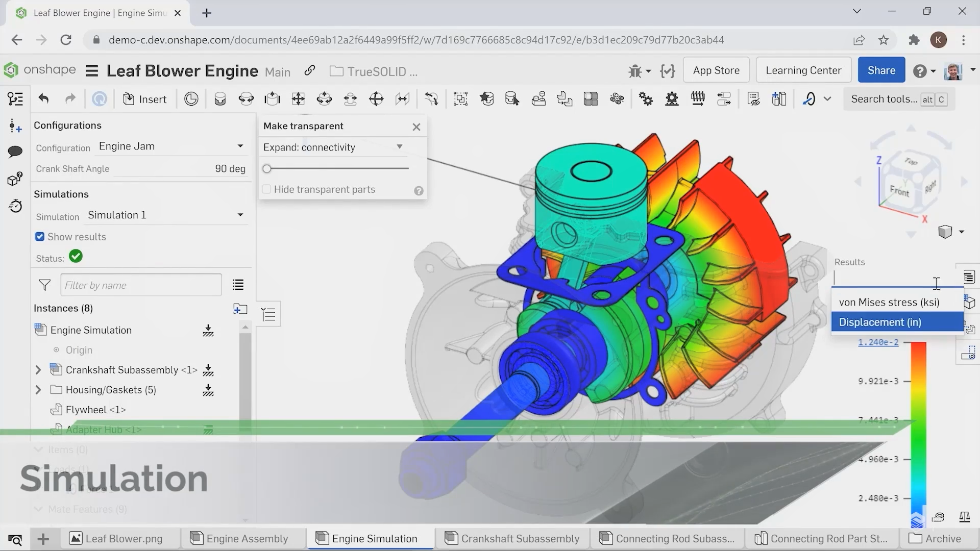Click the rainbow color legend bar
The image size is (980, 551).
(x=918, y=434)
